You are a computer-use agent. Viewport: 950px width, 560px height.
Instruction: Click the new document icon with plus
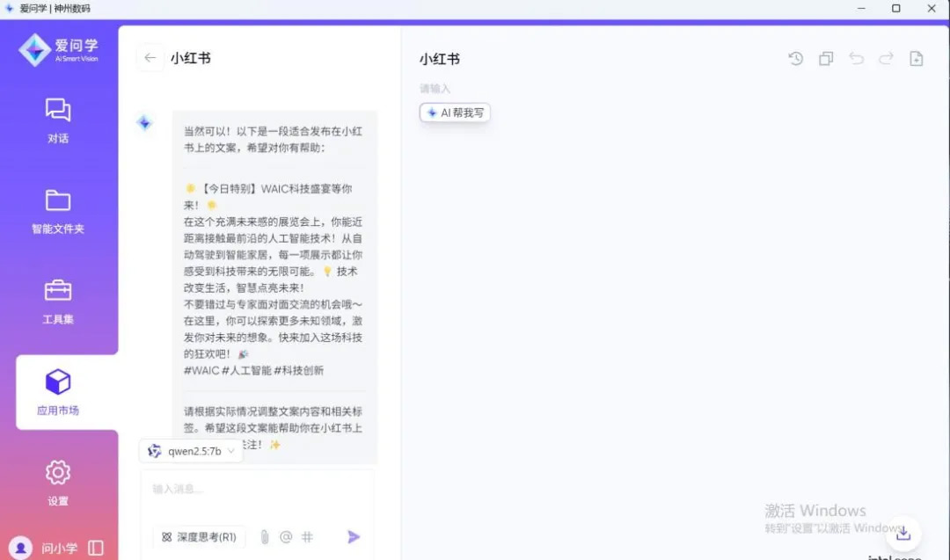tap(916, 59)
